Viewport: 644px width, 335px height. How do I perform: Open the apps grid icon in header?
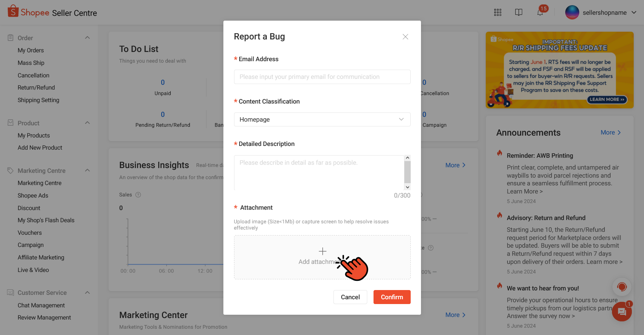point(498,13)
